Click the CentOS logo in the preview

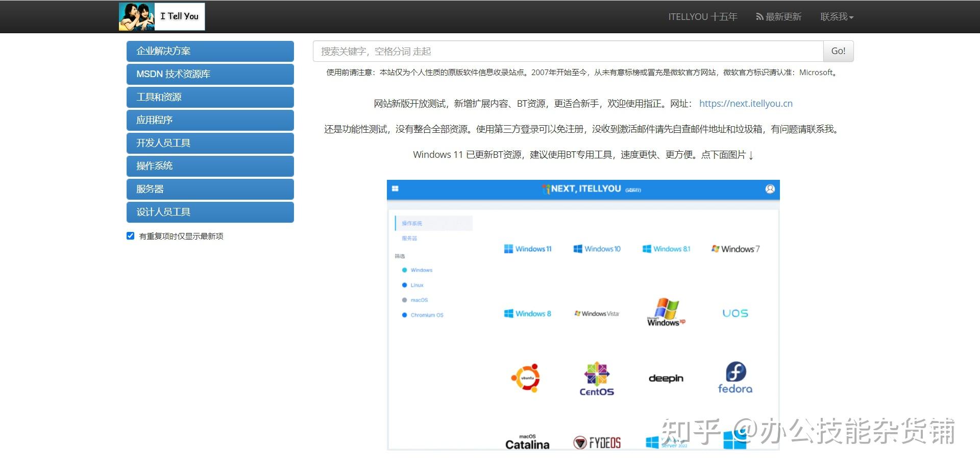(596, 379)
